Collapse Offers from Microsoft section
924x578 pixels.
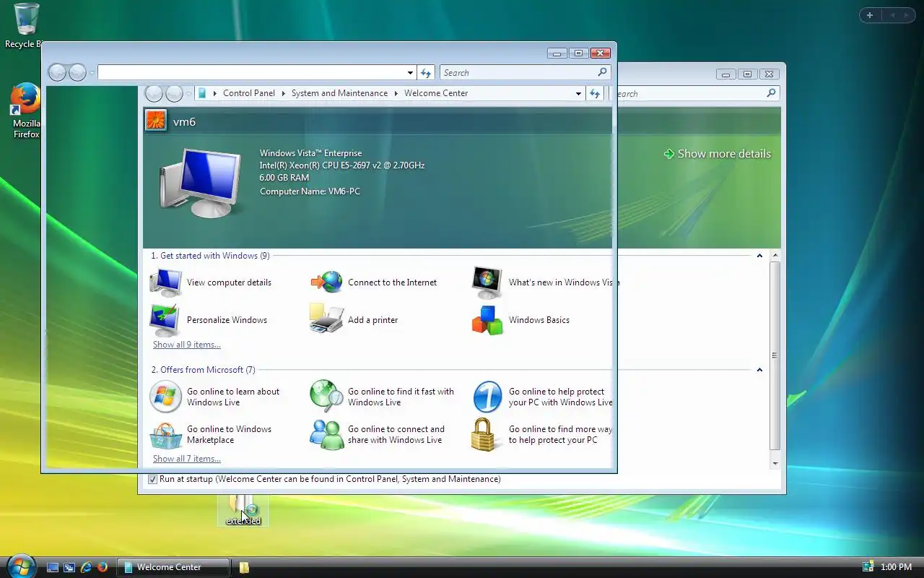(759, 370)
